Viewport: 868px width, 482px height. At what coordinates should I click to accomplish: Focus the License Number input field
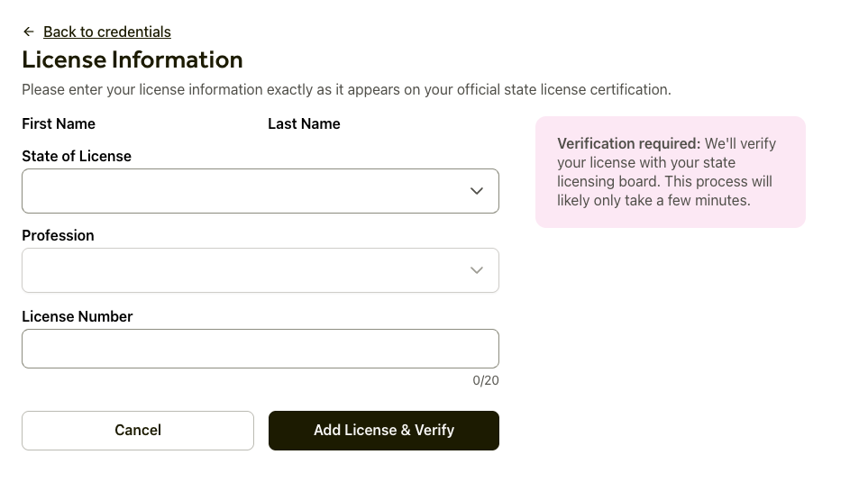click(x=260, y=349)
